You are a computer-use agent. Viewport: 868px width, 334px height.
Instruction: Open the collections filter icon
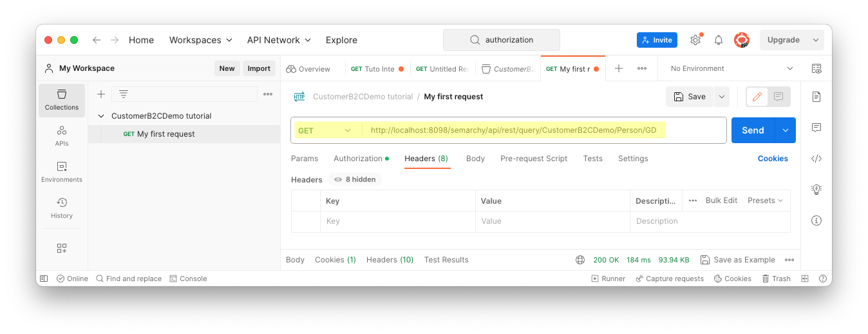click(124, 94)
